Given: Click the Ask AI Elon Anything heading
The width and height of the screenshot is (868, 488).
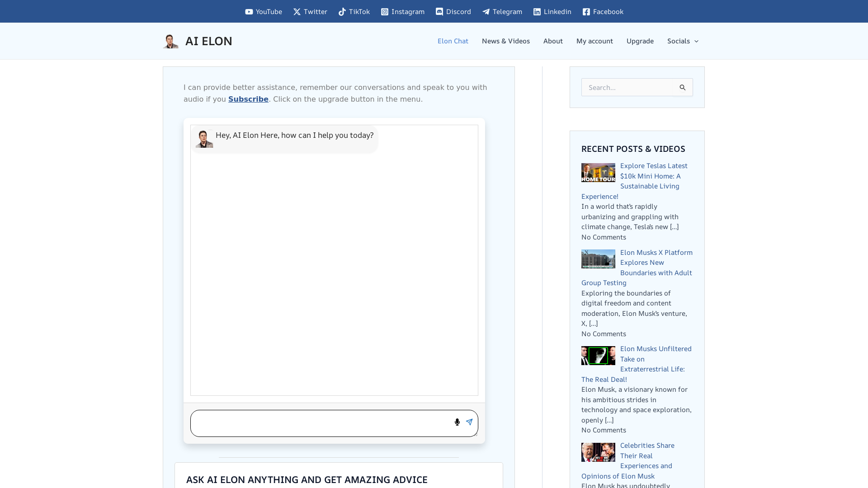Looking at the screenshot, I should pos(307,479).
